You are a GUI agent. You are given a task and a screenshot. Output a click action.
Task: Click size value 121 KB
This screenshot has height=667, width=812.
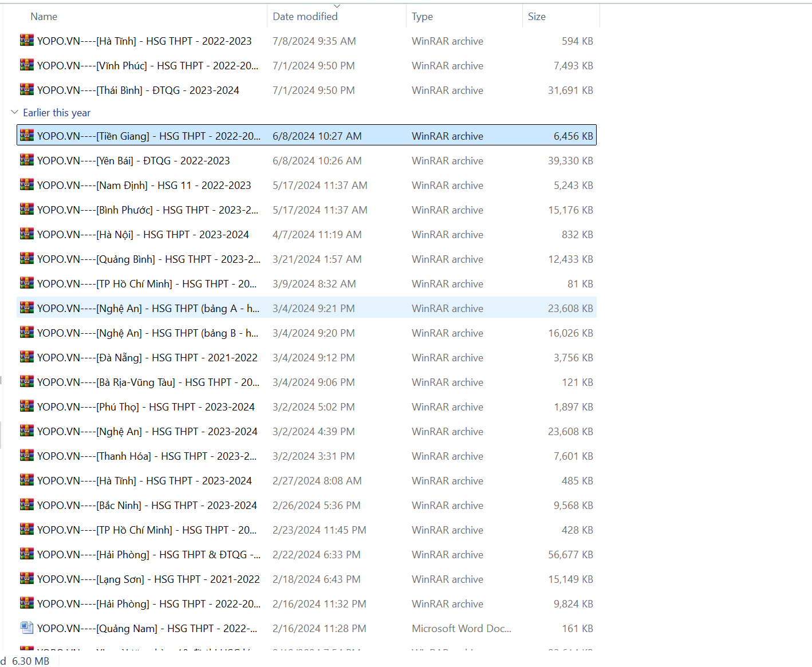[x=577, y=382]
